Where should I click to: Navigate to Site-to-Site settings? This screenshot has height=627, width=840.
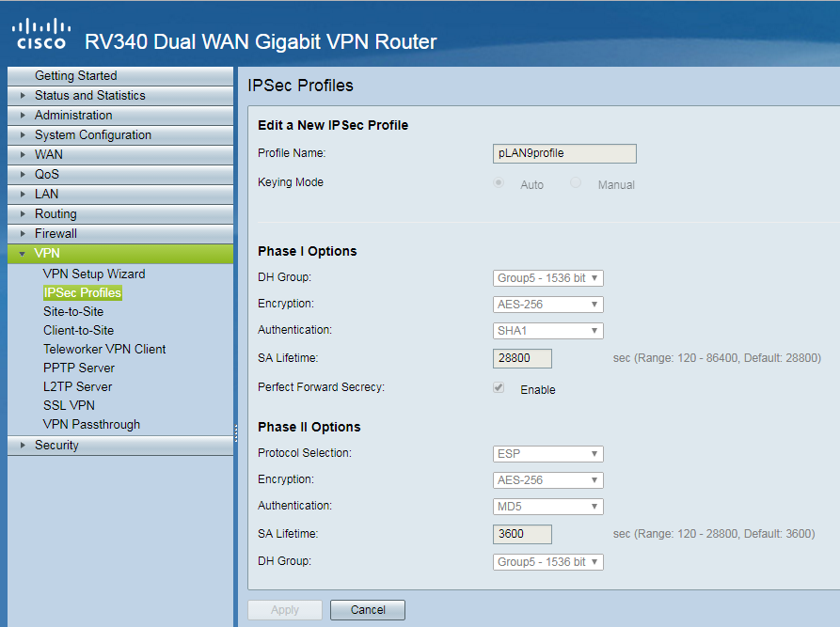75,311
